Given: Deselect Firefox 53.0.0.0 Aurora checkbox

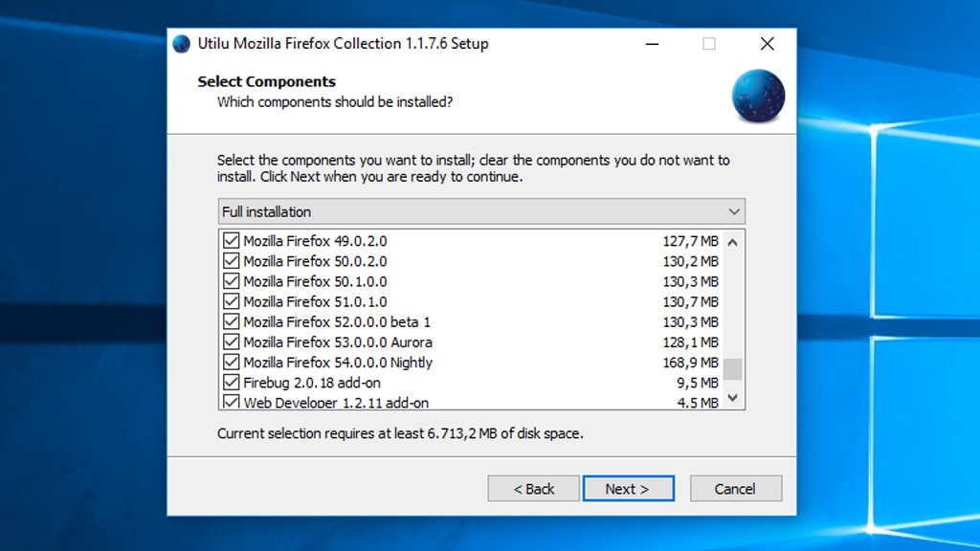Looking at the screenshot, I should (x=232, y=342).
